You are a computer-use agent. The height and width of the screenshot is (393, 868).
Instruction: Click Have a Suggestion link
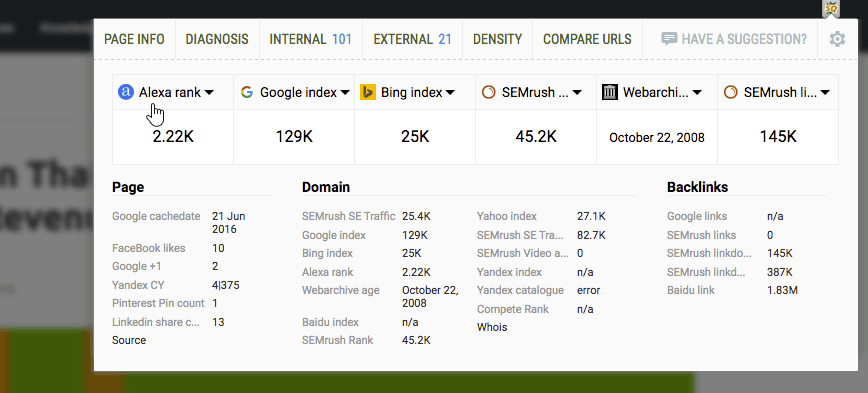click(744, 39)
